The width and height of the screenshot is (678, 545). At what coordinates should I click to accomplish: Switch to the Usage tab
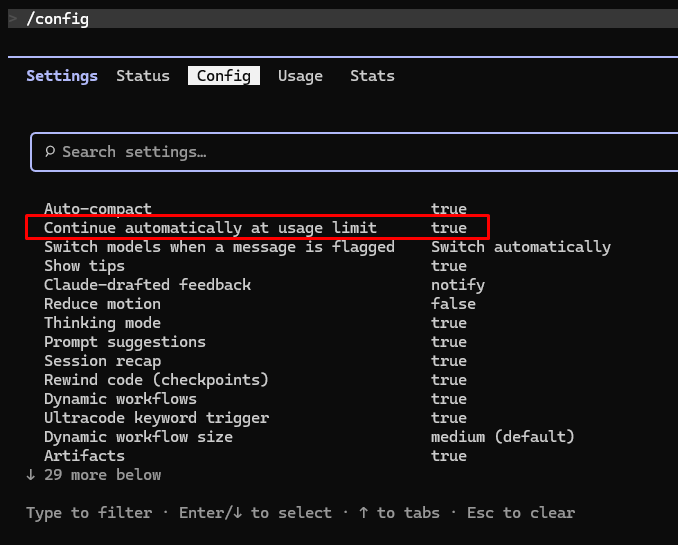pos(300,76)
